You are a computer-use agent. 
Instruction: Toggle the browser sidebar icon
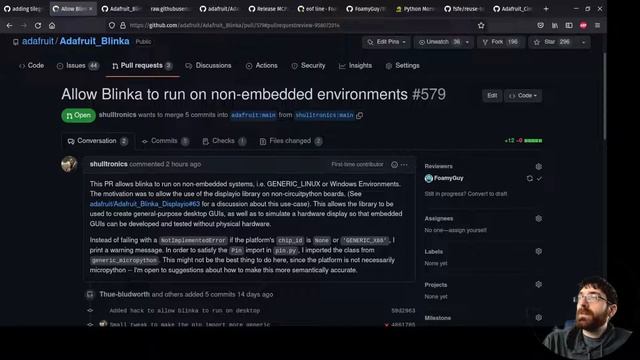tap(569, 25)
